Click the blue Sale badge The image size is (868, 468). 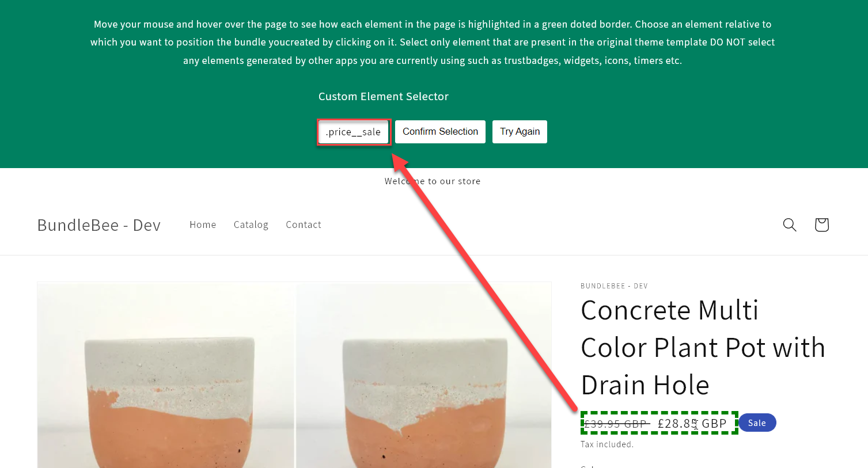757,423
